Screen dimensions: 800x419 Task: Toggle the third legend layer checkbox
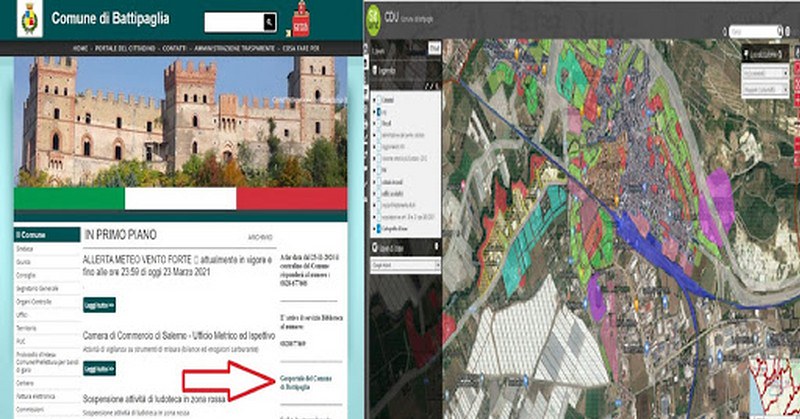click(x=378, y=123)
